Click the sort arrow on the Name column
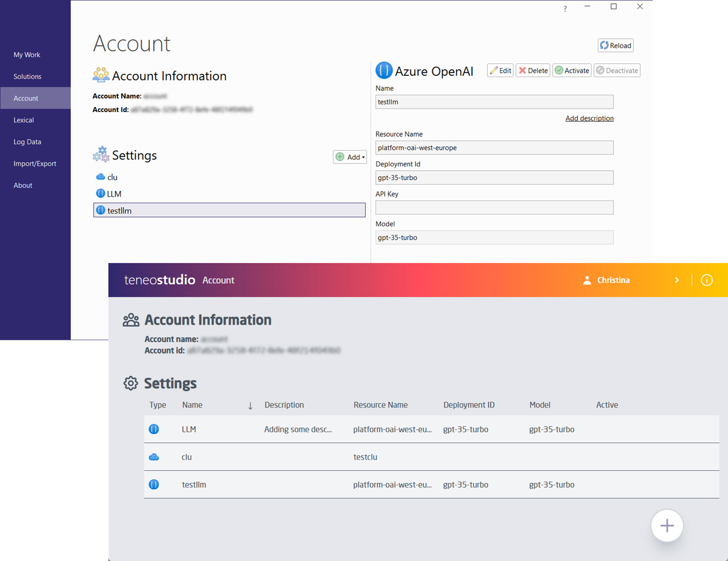 (250, 405)
